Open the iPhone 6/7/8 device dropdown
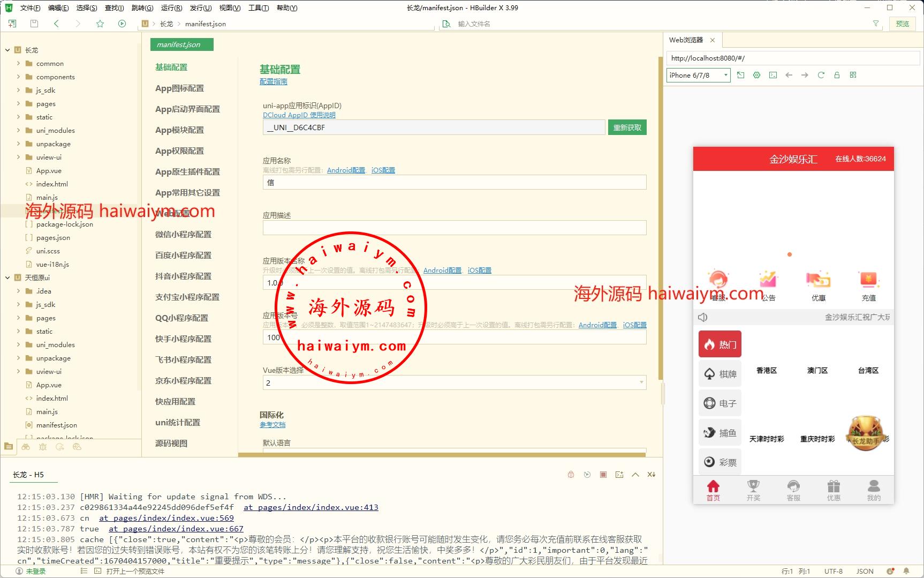This screenshot has width=924, height=578. point(698,75)
